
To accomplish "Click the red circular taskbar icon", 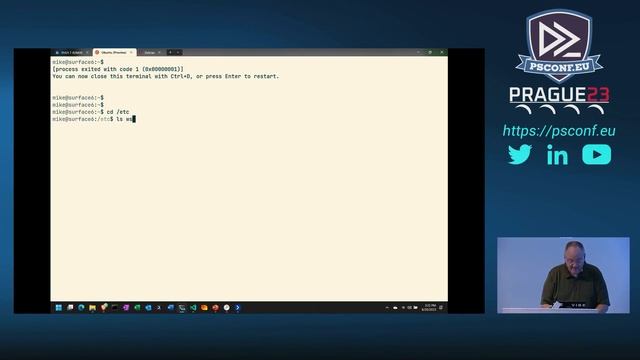I will pyautogui.click(x=215, y=308).
